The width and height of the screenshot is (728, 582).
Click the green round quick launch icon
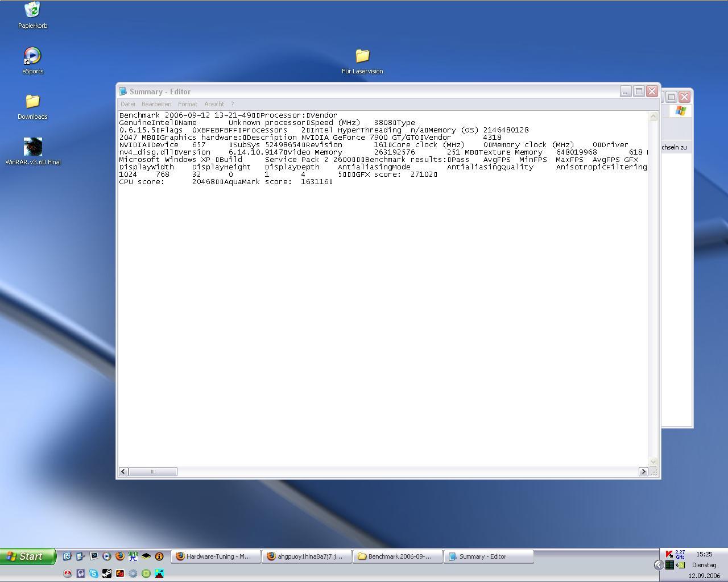coord(146,573)
